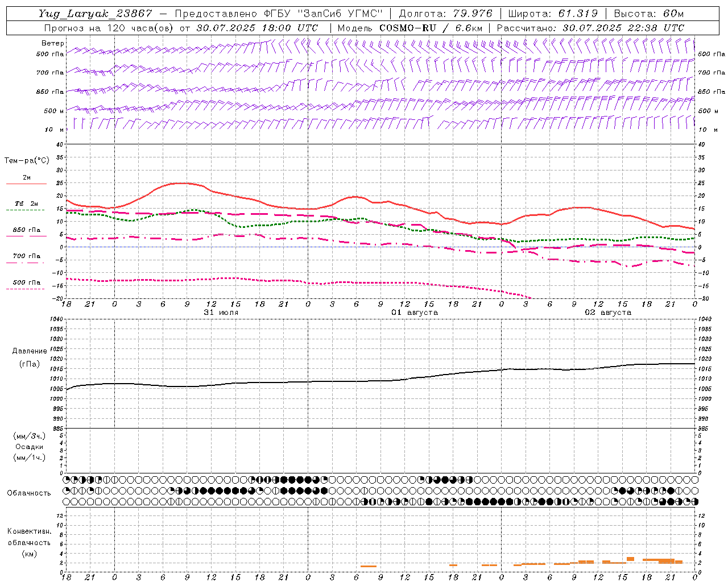Click the (мм/3ч.) precipitation unit label
The image size is (728, 582).
(30, 436)
